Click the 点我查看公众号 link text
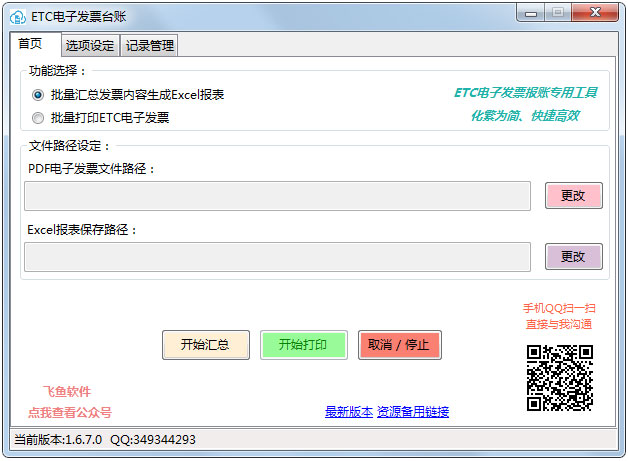The image size is (628, 461). (x=70, y=412)
